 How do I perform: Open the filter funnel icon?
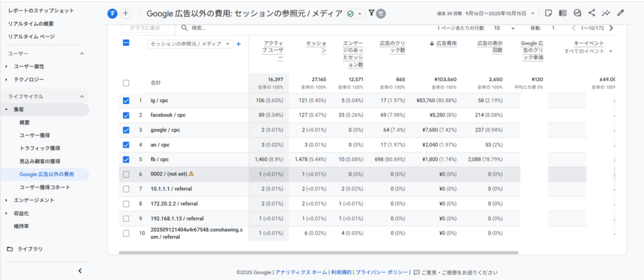[372, 13]
